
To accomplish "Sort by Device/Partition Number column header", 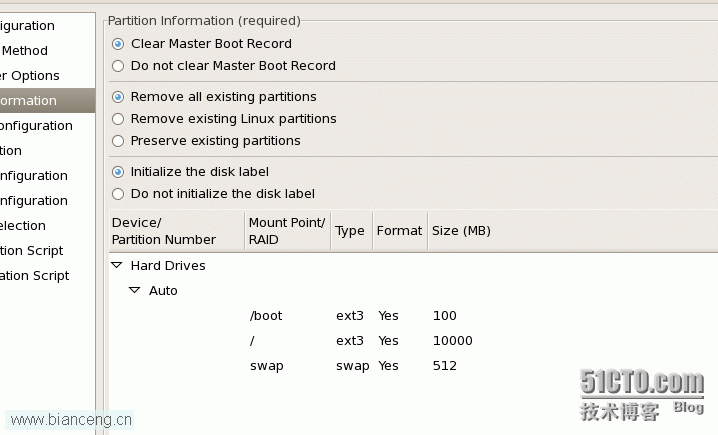I will (x=177, y=231).
